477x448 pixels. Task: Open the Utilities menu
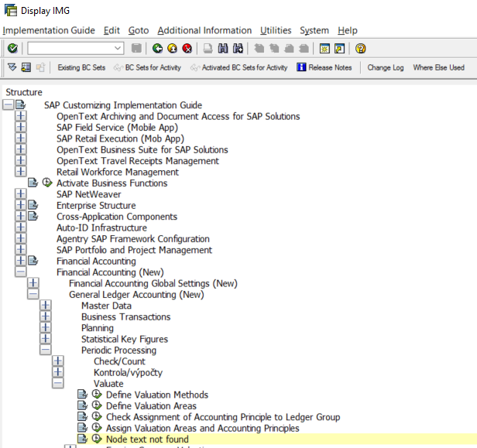[x=276, y=30]
